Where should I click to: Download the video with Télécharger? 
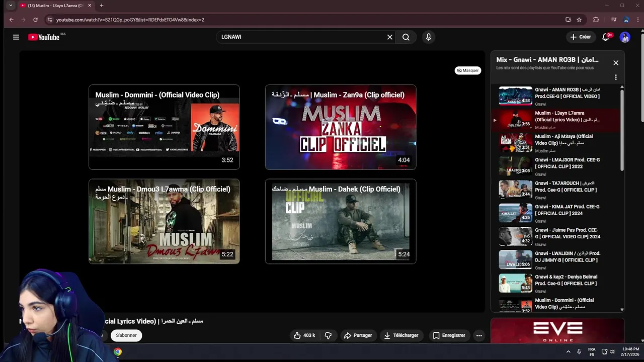[x=401, y=335]
